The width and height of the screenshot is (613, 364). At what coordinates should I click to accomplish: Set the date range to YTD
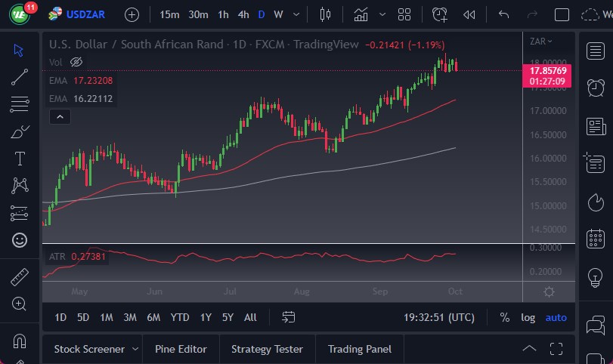(x=180, y=317)
